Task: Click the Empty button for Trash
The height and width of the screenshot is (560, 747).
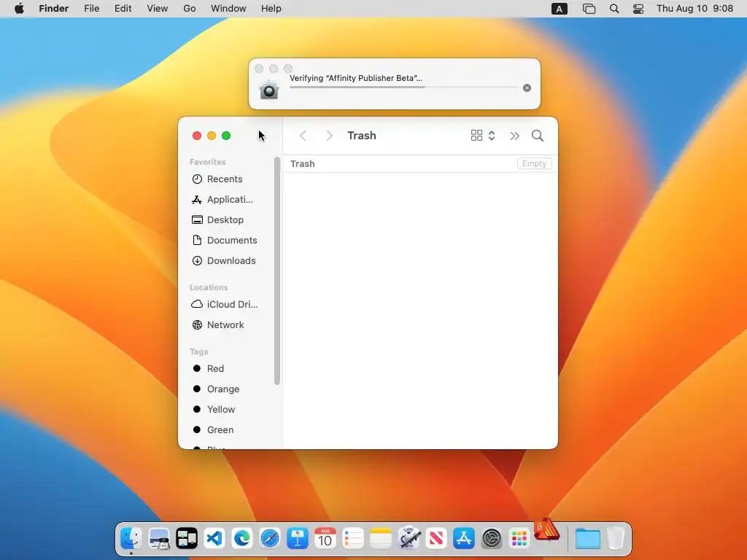Action: [x=534, y=163]
